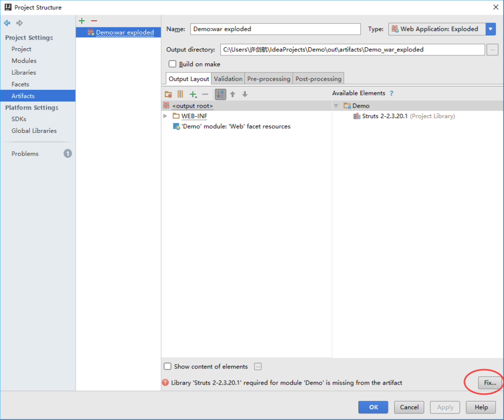Viewport: 504px width, 420px height.
Task: Click the back navigation arrow
Action: tap(7, 23)
